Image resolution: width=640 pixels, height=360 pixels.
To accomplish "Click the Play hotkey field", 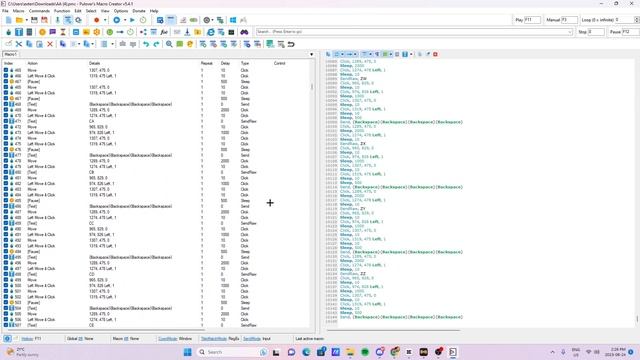I will [533, 20].
